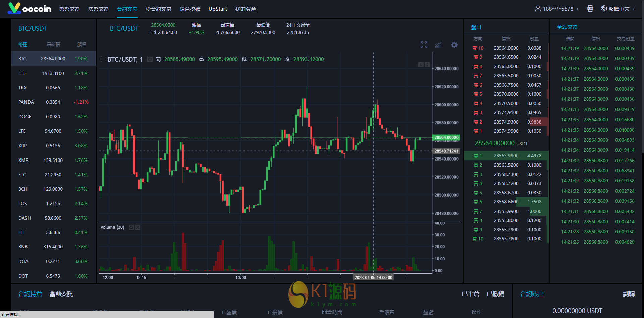The width and height of the screenshot is (644, 318).
Task: Switch to the 當前委託 tab
Action: pyautogui.click(x=61, y=294)
